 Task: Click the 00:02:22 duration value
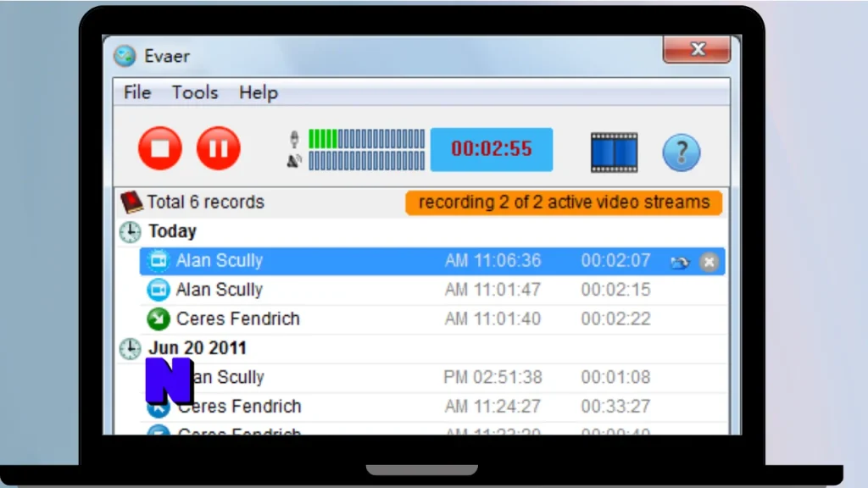pos(615,319)
